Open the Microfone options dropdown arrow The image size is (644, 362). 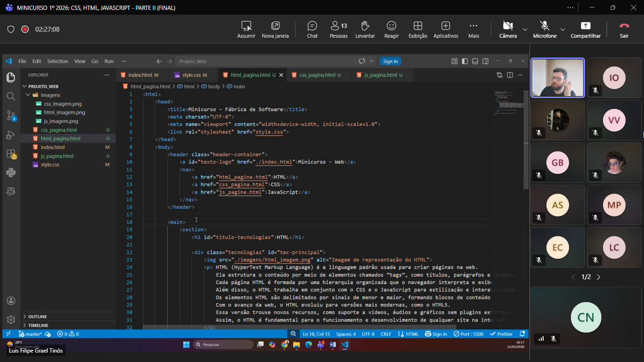[x=562, y=29]
